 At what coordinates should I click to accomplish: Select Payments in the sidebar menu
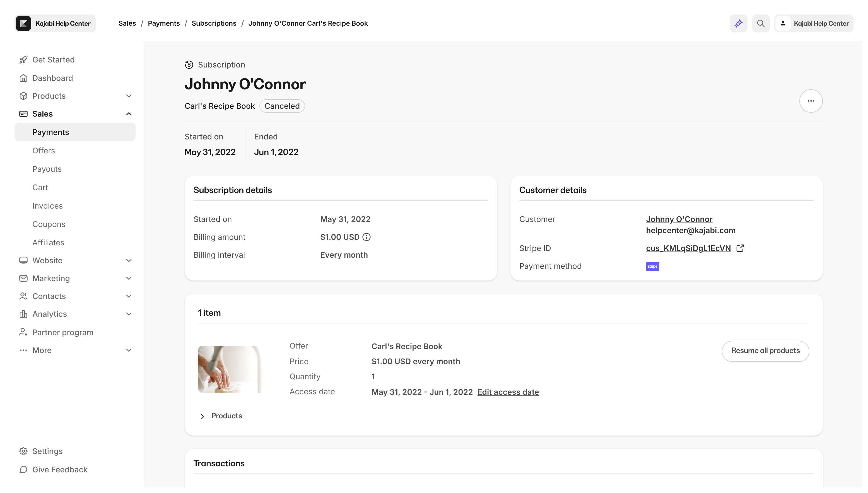50,132
